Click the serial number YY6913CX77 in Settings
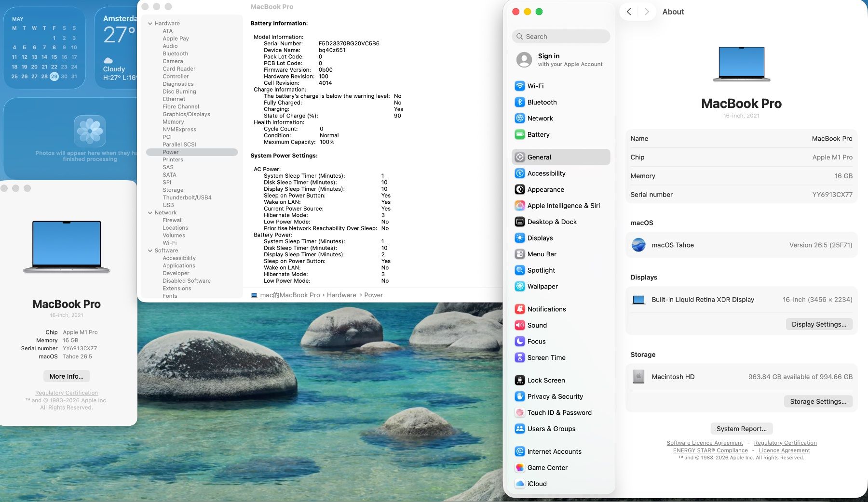Image resolution: width=868 pixels, height=502 pixels. (832, 195)
